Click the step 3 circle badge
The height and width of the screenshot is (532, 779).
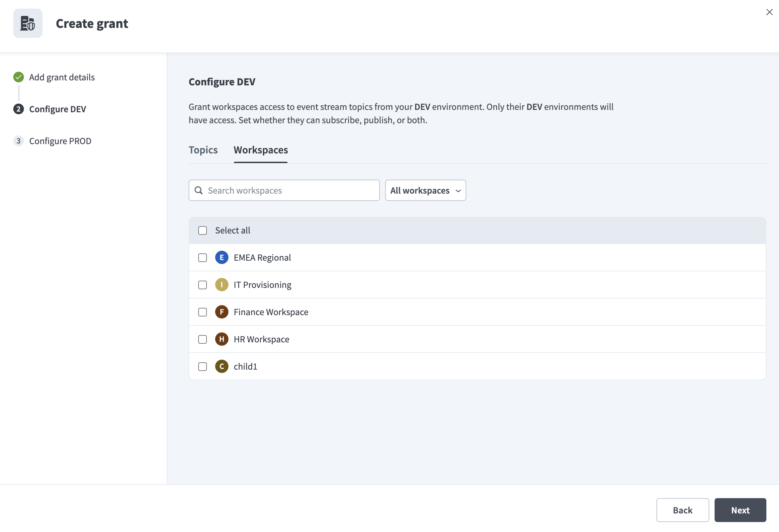pyautogui.click(x=19, y=141)
